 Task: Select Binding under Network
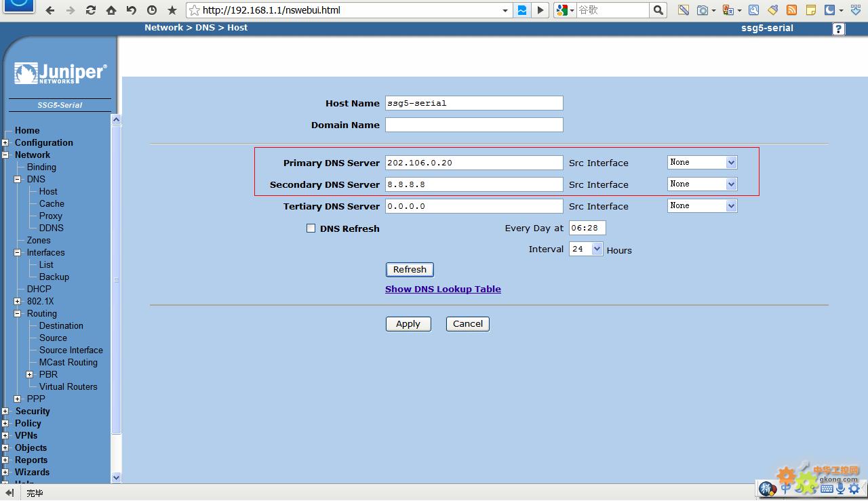point(41,167)
